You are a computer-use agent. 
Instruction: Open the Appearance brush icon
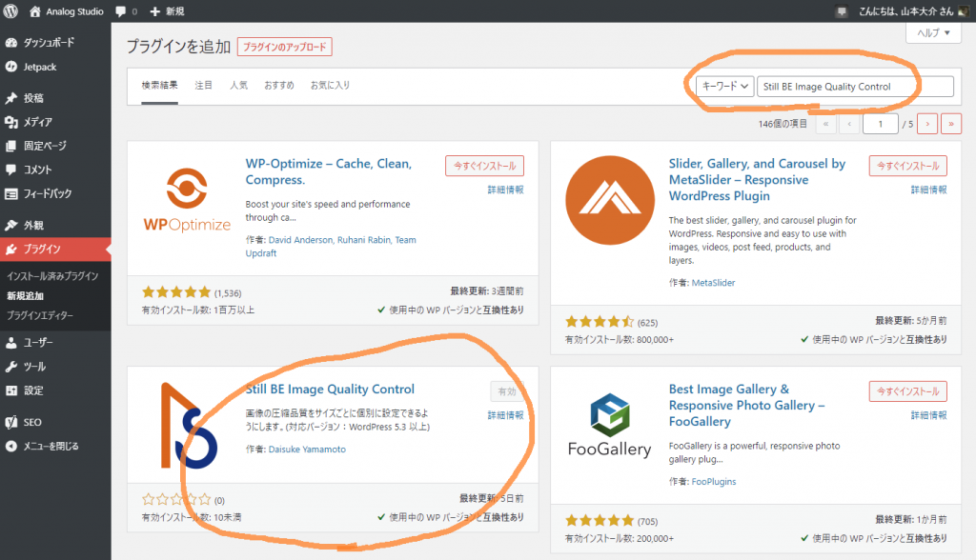pos(11,225)
